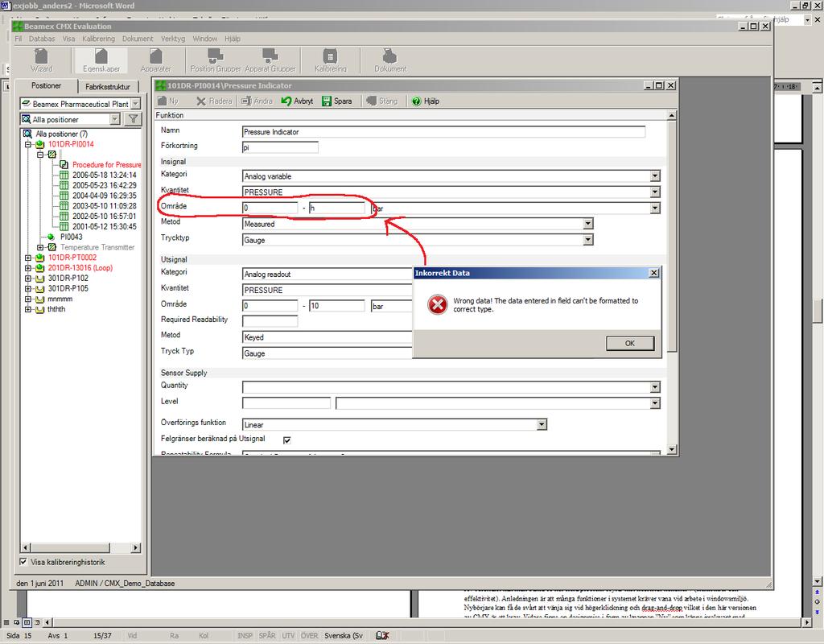Open the Kalibrering menu
This screenshot has width=824, height=644.
[x=98, y=39]
